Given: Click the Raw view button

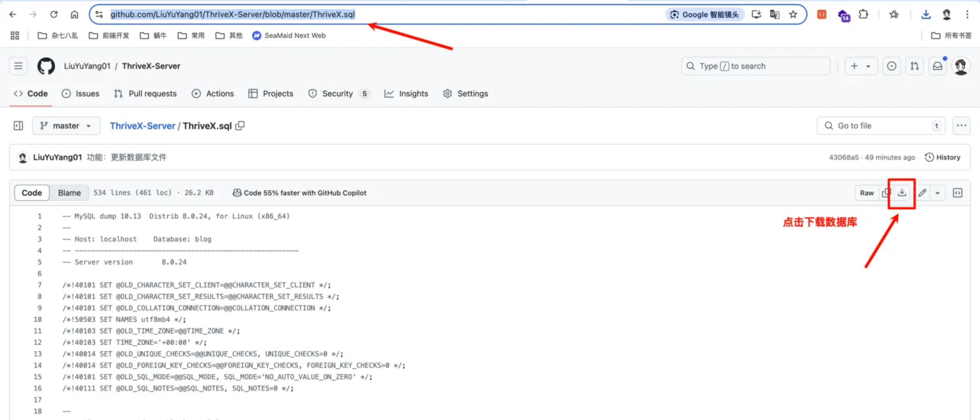Looking at the screenshot, I should tap(866, 193).
